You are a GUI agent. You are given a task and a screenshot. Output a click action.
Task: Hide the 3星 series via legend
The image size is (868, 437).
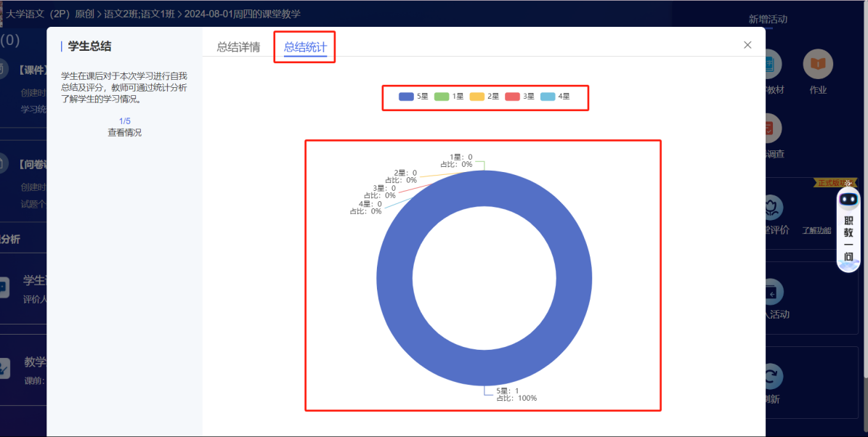[x=520, y=97]
